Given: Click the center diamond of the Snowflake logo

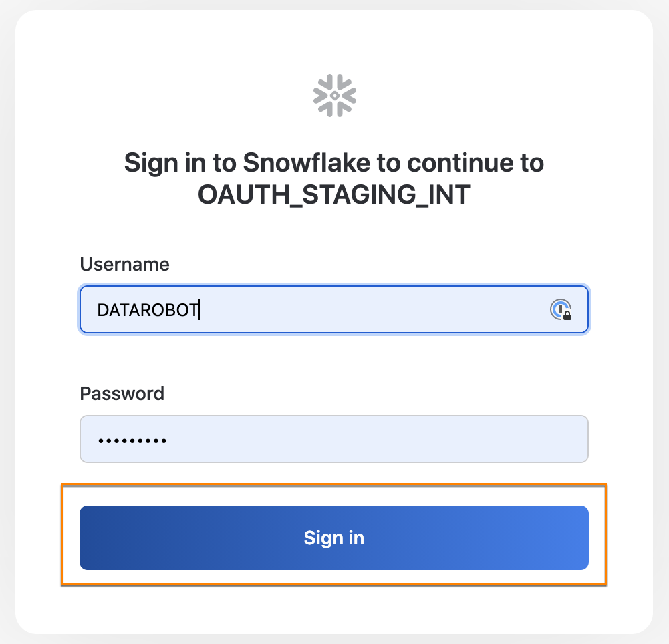Looking at the screenshot, I should pos(334,96).
